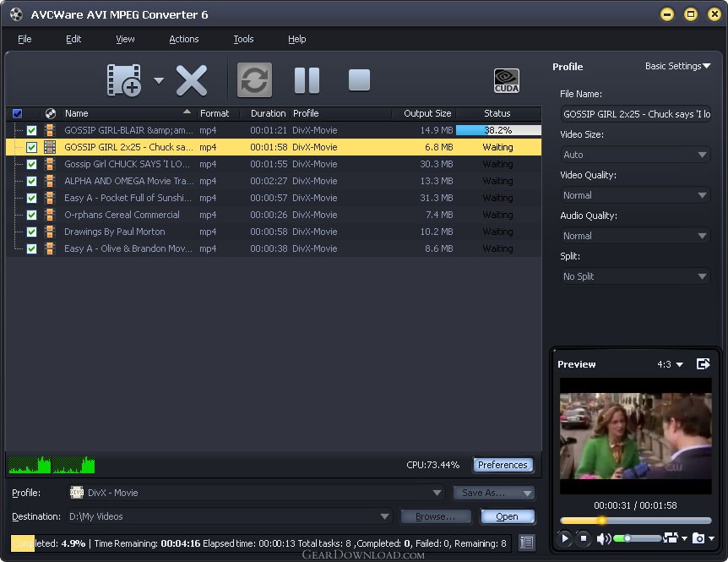Click the preview compare-mode switch icon

tap(671, 537)
